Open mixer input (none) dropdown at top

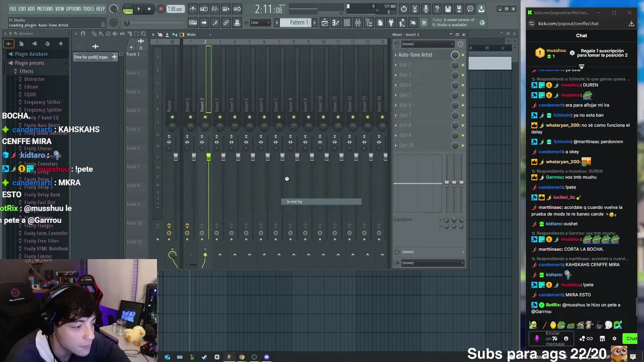tap(428, 44)
